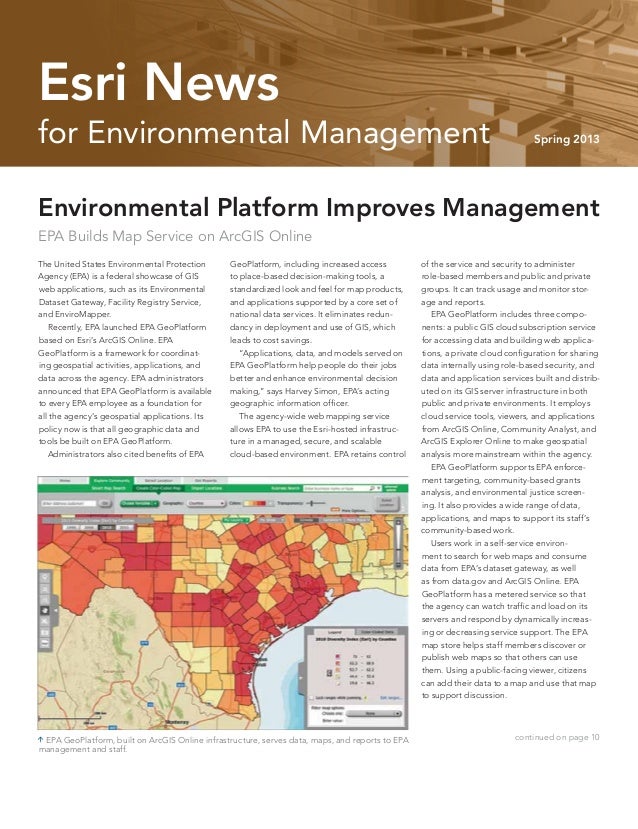Viewport: 638px width, 829px height.
Task: Click the address input field in the map toolbar
Action: (x=69, y=503)
